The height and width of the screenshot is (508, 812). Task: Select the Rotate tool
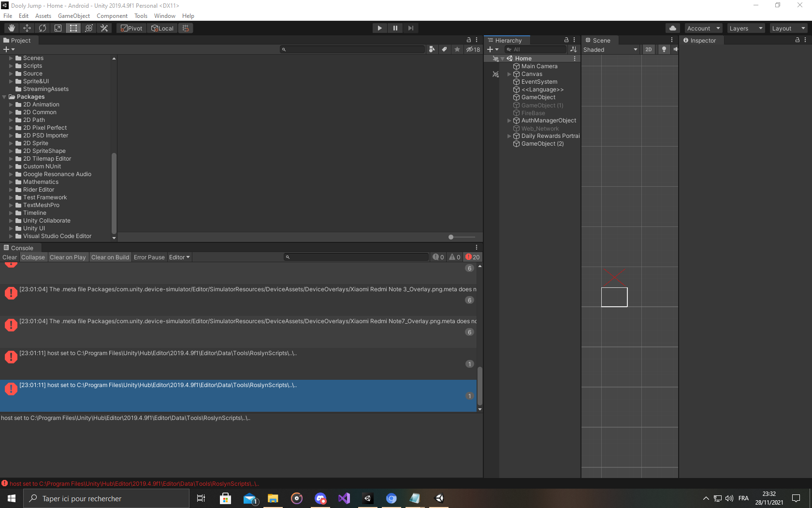click(43, 28)
